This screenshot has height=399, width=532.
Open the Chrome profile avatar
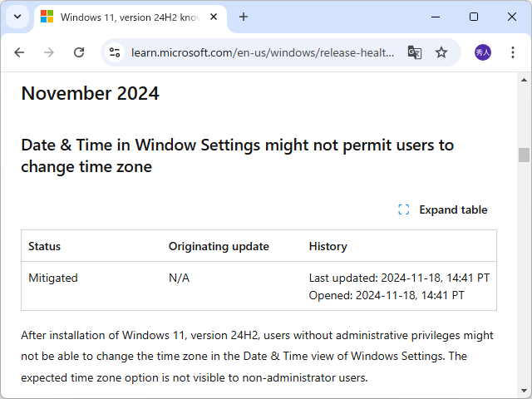482,52
